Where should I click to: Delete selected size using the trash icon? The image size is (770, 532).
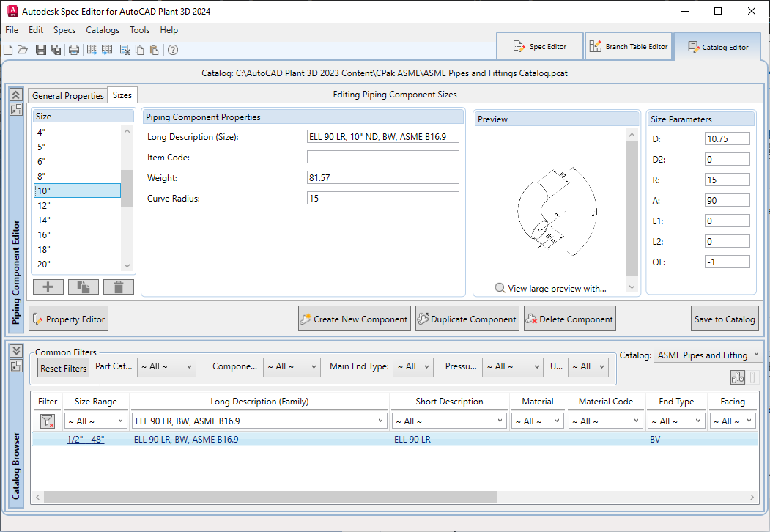[118, 286]
